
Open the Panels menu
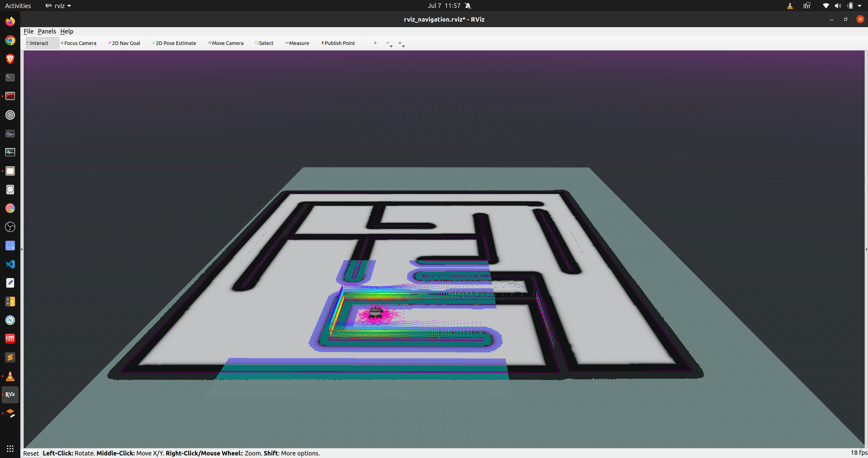point(47,31)
